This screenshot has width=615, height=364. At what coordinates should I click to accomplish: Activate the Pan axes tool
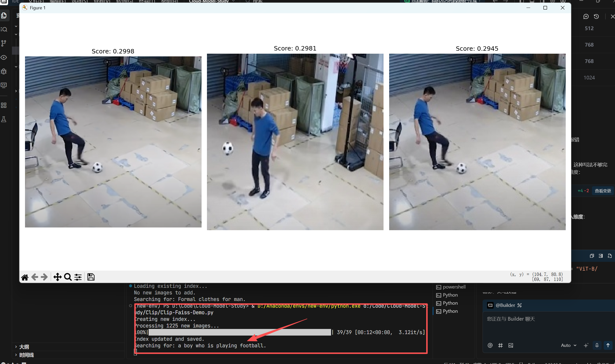point(57,277)
